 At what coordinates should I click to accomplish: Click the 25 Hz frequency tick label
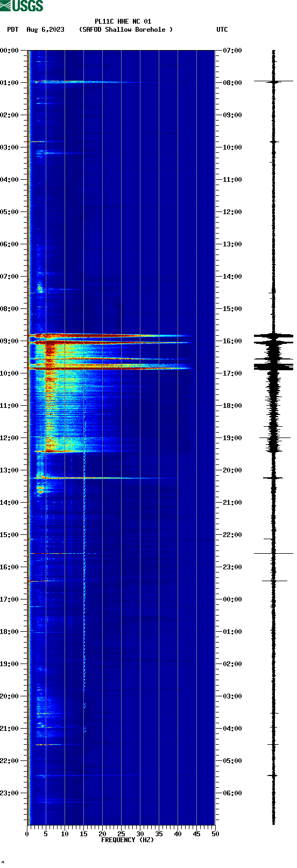121,834
